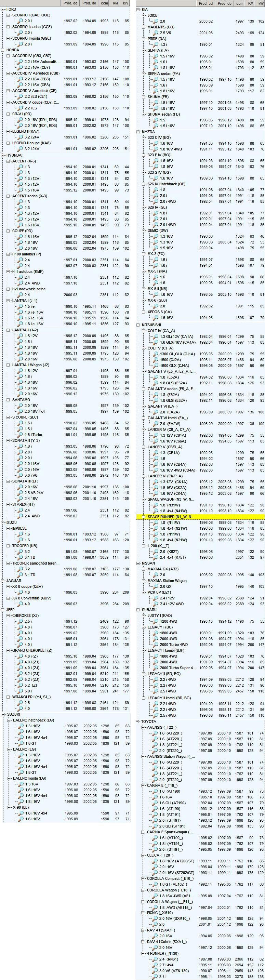Select the JOICE model under KIA
This screenshot has width=265, height=980.
(153, 16)
